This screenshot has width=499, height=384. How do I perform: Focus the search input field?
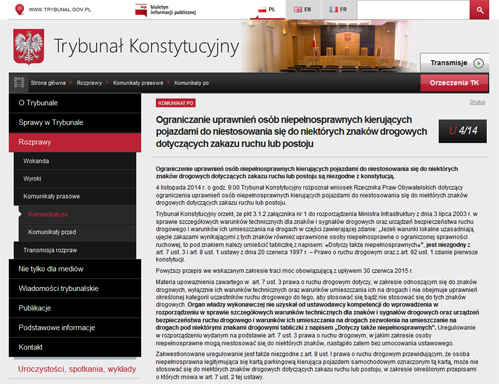click(413, 10)
